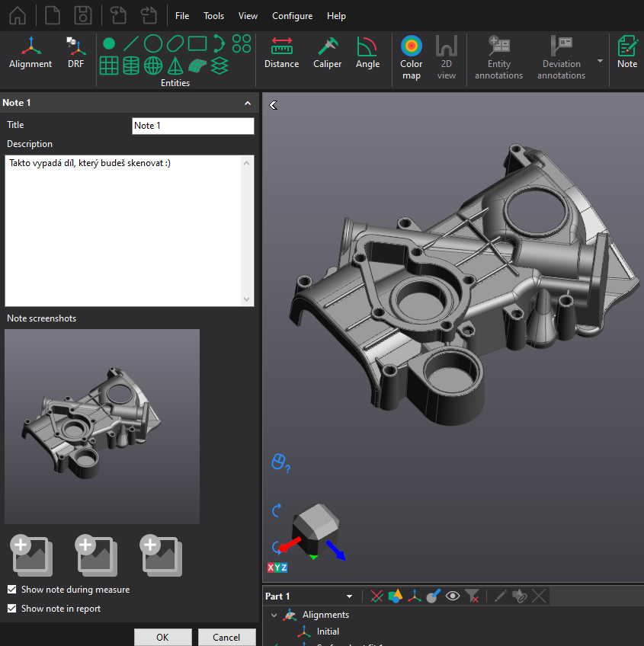Click the Distance measurement tool

[281, 53]
